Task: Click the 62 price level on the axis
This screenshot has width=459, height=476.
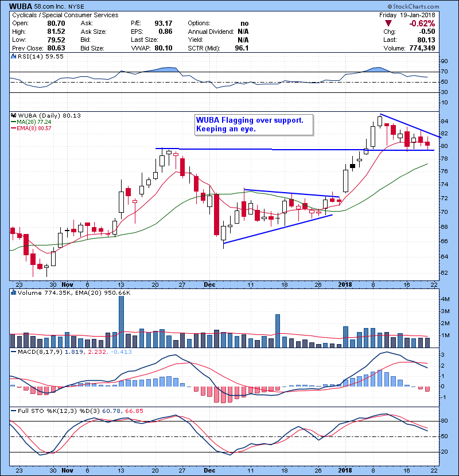Action: tap(444, 272)
